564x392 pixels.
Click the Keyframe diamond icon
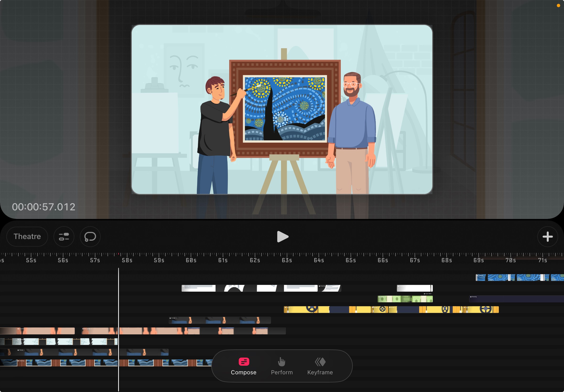click(x=320, y=362)
